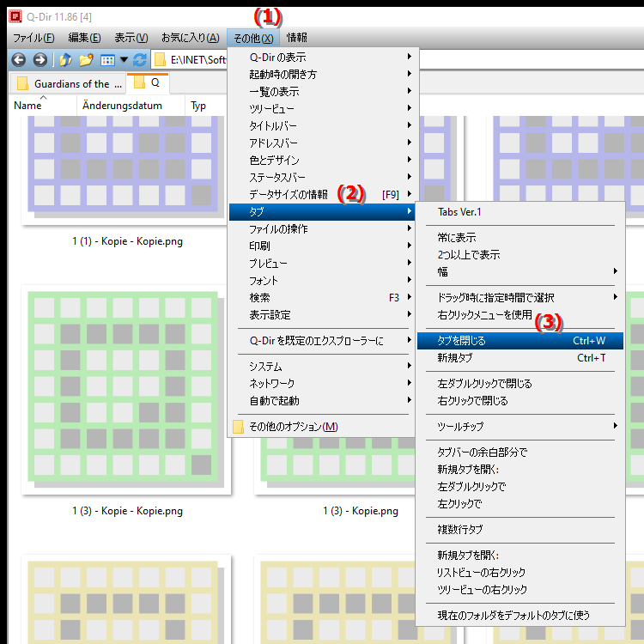Viewport: 644px width, 644px height.
Task: Expand the ツールチップ submenu
Action: pos(520,426)
